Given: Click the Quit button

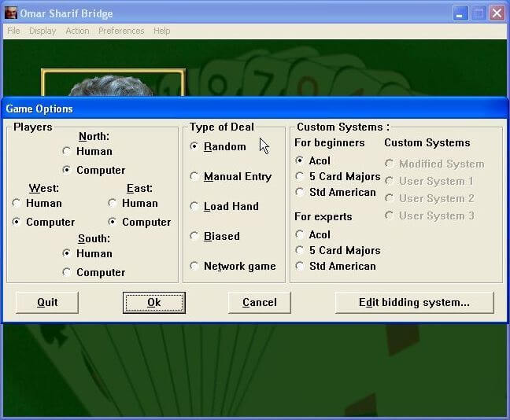Looking at the screenshot, I should click(47, 302).
